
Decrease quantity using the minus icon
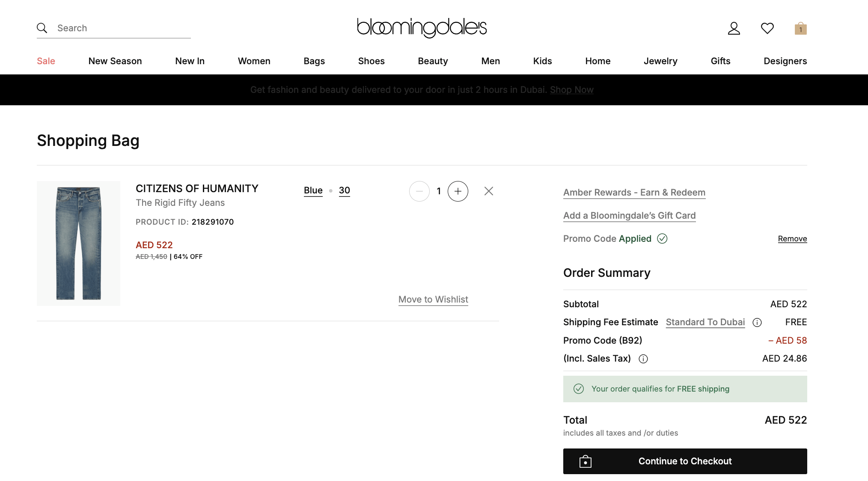point(419,191)
